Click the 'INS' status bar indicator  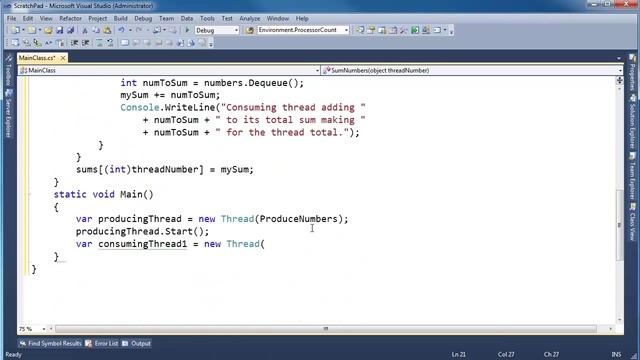[x=616, y=355]
